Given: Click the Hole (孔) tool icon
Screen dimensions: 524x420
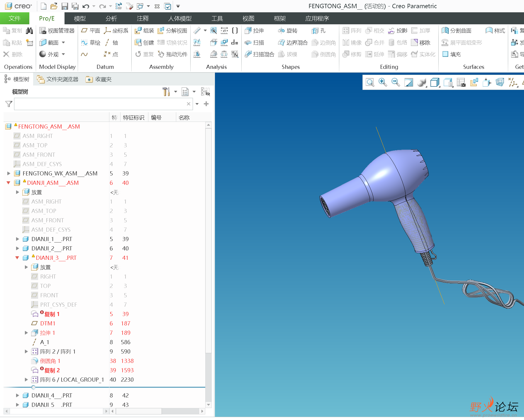Looking at the screenshot, I should pyautogui.click(x=315, y=31).
